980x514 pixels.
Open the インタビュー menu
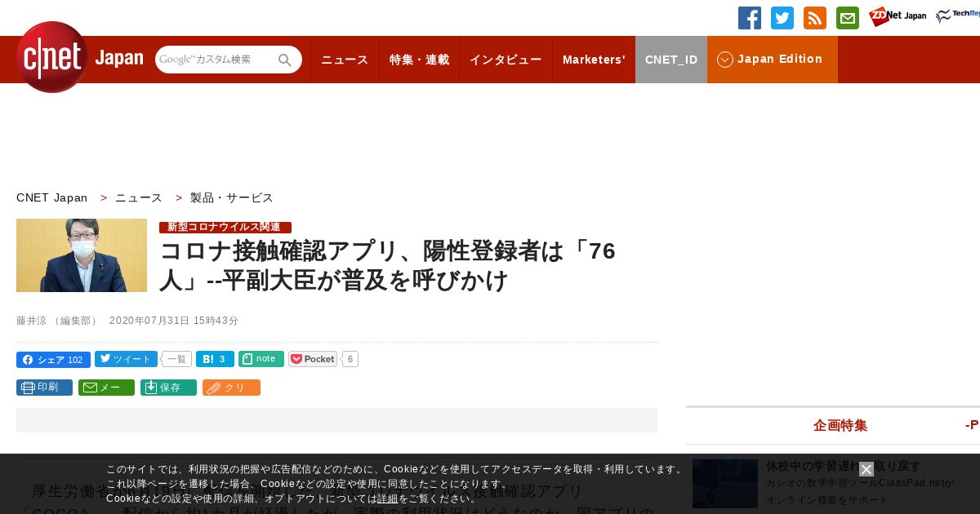[x=506, y=60]
